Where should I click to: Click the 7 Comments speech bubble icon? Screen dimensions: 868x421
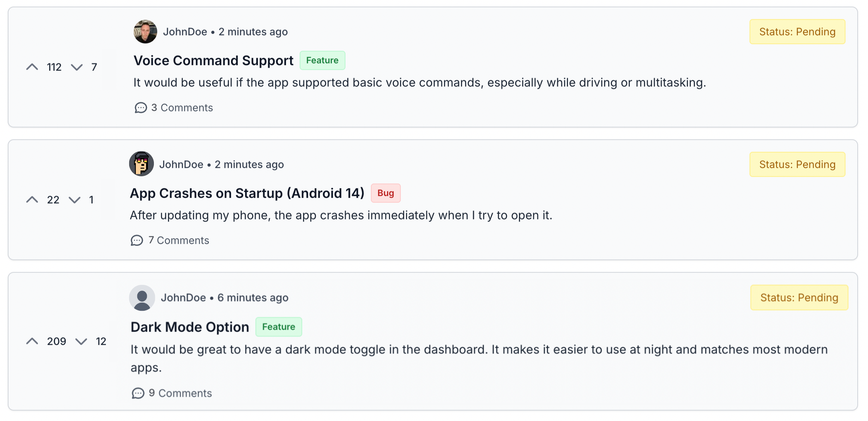pyautogui.click(x=137, y=240)
